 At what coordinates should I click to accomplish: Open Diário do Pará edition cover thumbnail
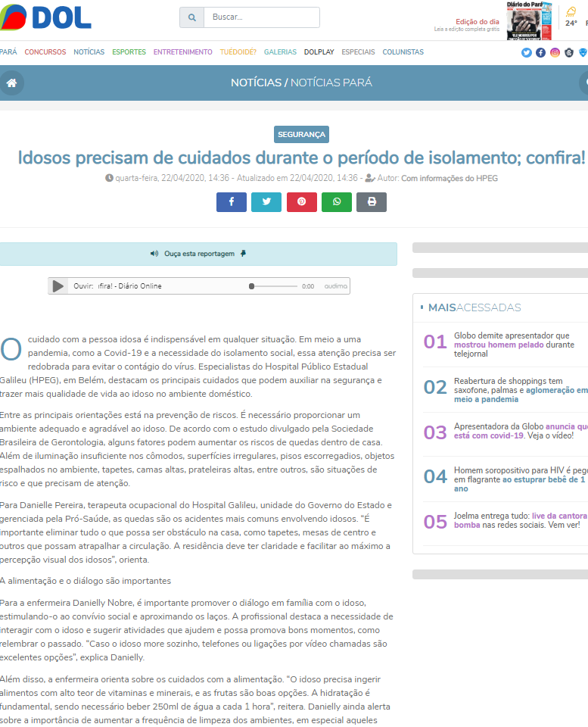pyautogui.click(x=529, y=20)
